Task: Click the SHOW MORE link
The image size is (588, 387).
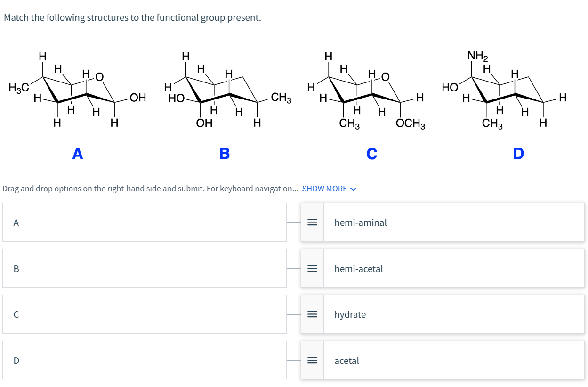Action: (329, 189)
